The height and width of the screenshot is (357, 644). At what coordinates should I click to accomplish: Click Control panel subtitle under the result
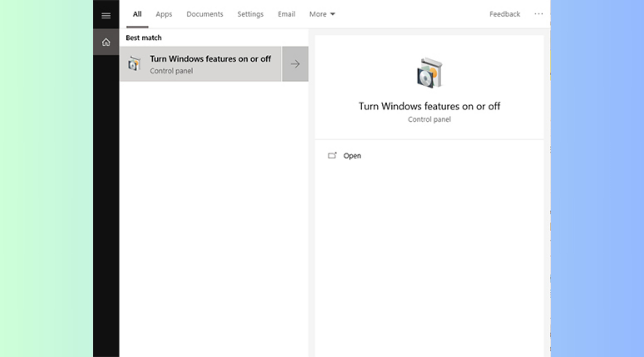[172, 71]
